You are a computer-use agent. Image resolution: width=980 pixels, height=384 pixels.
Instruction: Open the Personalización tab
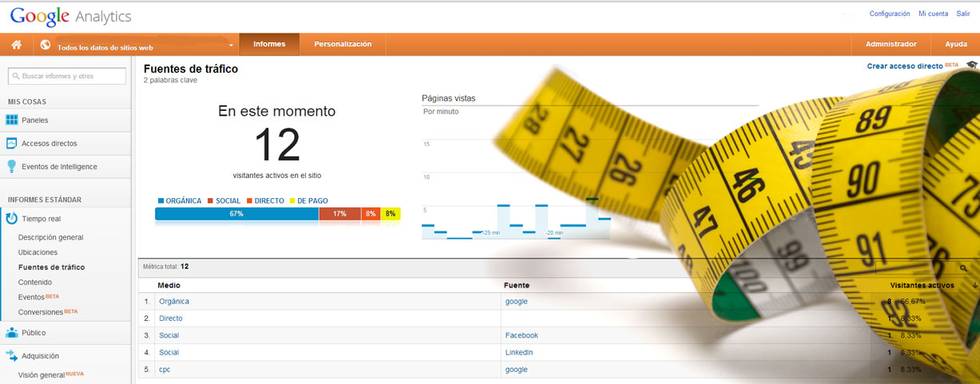[x=343, y=45]
